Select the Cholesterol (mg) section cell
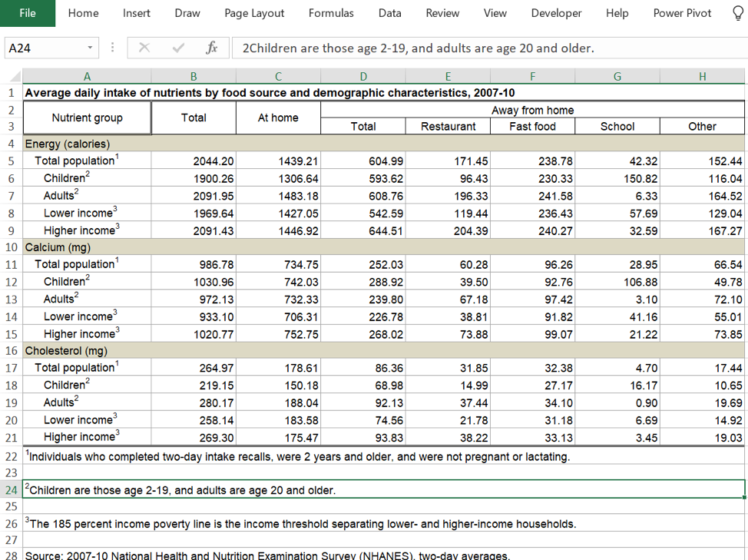Image resolution: width=748 pixels, height=560 pixels. click(87, 351)
